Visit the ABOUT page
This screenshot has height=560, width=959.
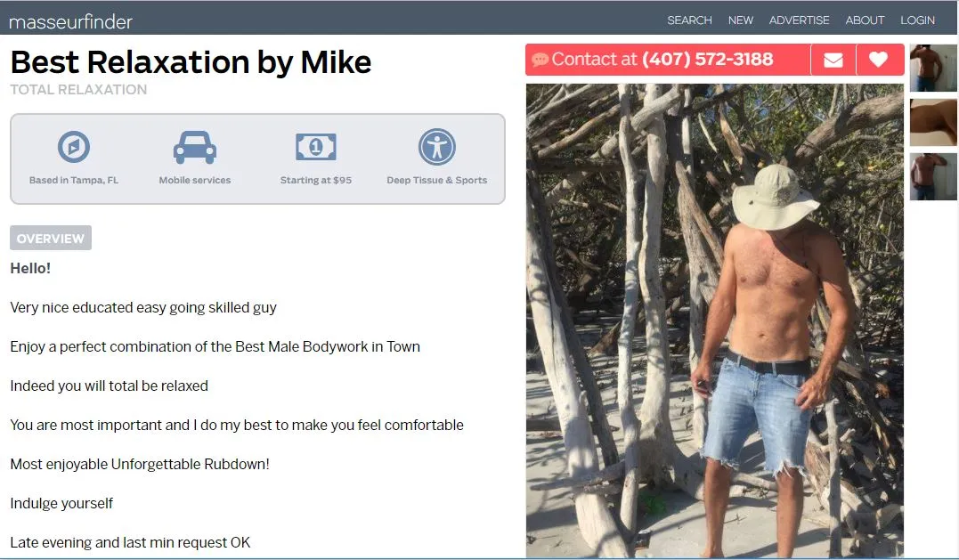(865, 20)
